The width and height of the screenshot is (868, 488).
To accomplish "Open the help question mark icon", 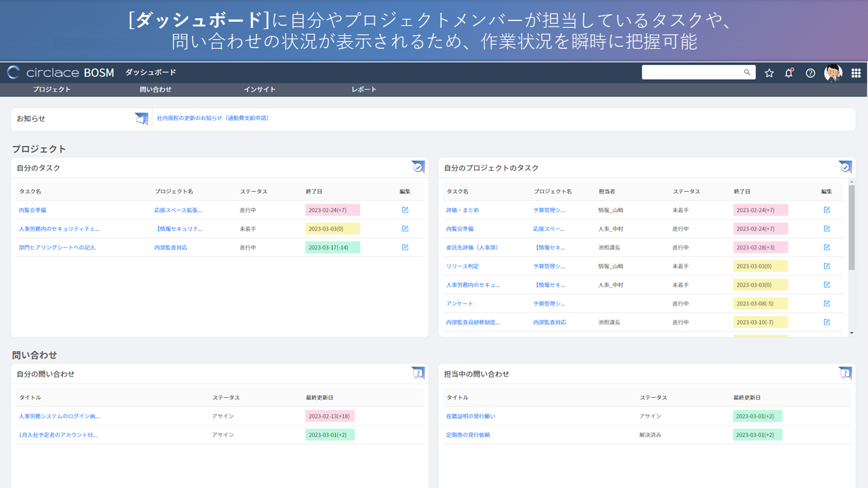I will coord(810,73).
